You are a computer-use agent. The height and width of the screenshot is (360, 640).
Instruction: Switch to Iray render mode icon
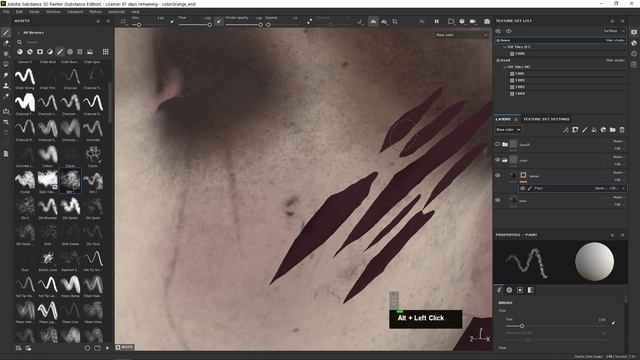(487, 21)
